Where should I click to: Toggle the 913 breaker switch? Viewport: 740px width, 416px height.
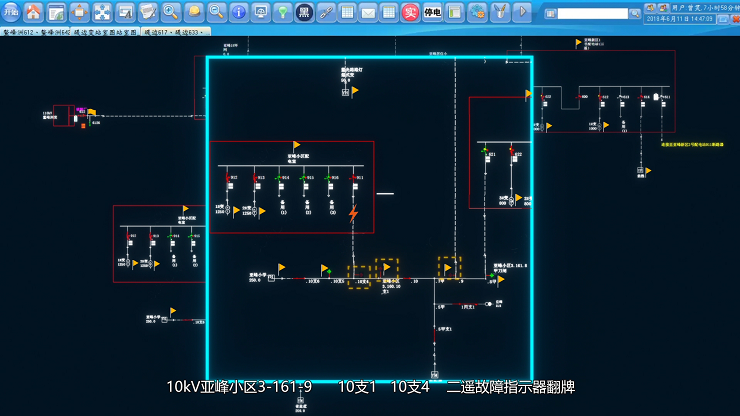tap(255, 178)
